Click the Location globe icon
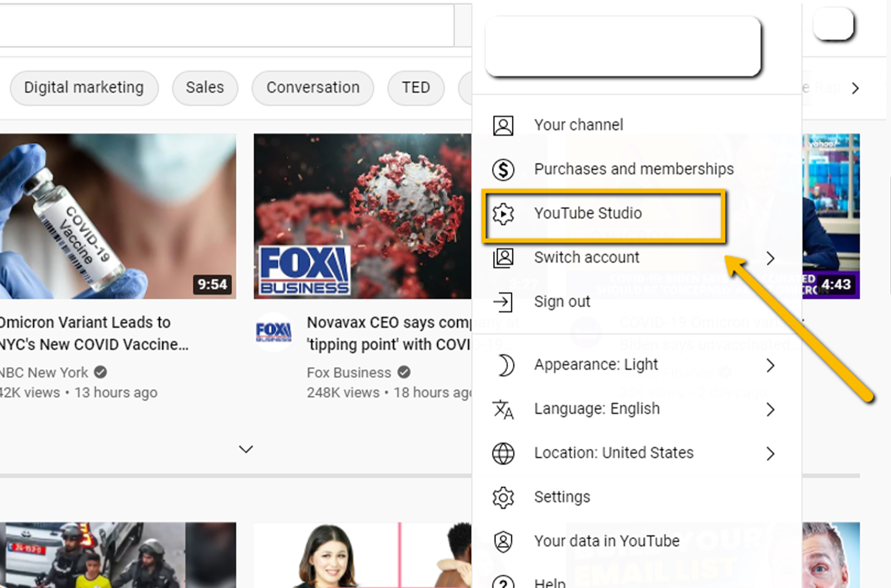Viewport: 891px width, 588px height. (503, 453)
